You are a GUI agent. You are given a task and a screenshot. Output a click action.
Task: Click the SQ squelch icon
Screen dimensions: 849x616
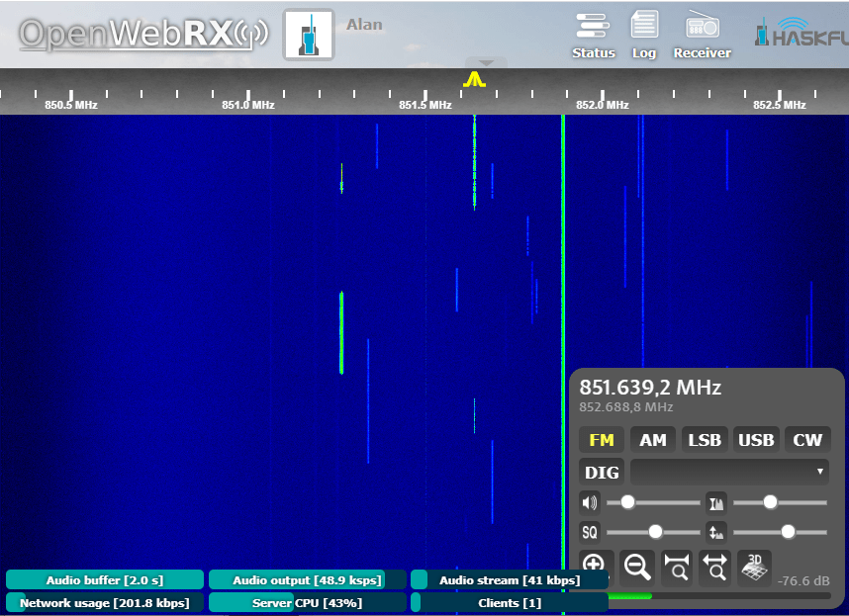click(x=590, y=532)
